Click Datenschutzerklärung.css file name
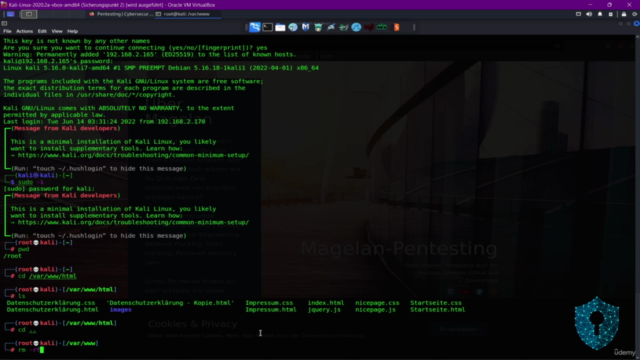The image size is (640, 360). [x=51, y=303]
